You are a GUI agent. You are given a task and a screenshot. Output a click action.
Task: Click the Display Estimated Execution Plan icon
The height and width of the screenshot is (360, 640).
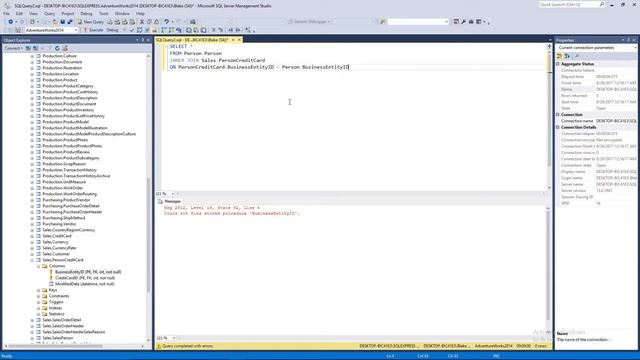pos(140,30)
